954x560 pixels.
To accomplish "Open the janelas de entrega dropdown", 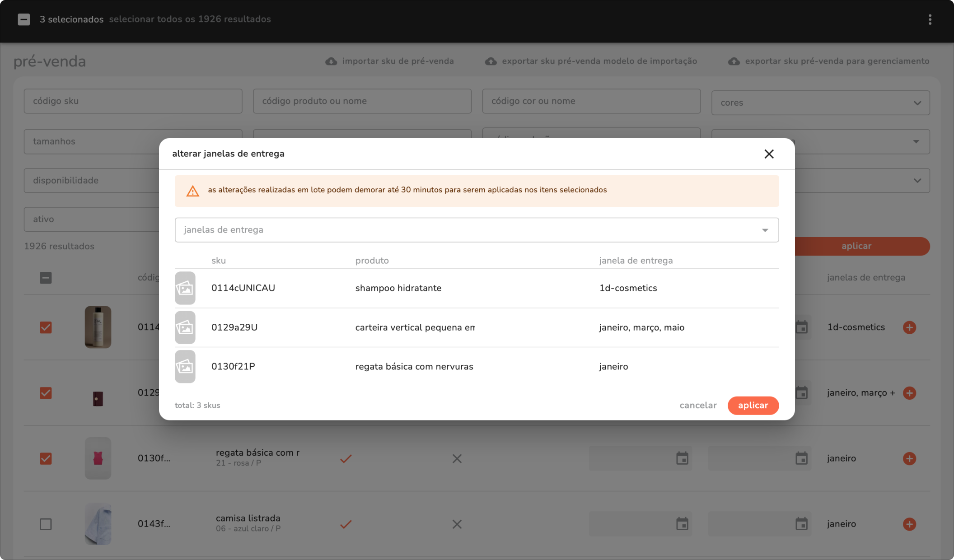I will click(x=477, y=230).
